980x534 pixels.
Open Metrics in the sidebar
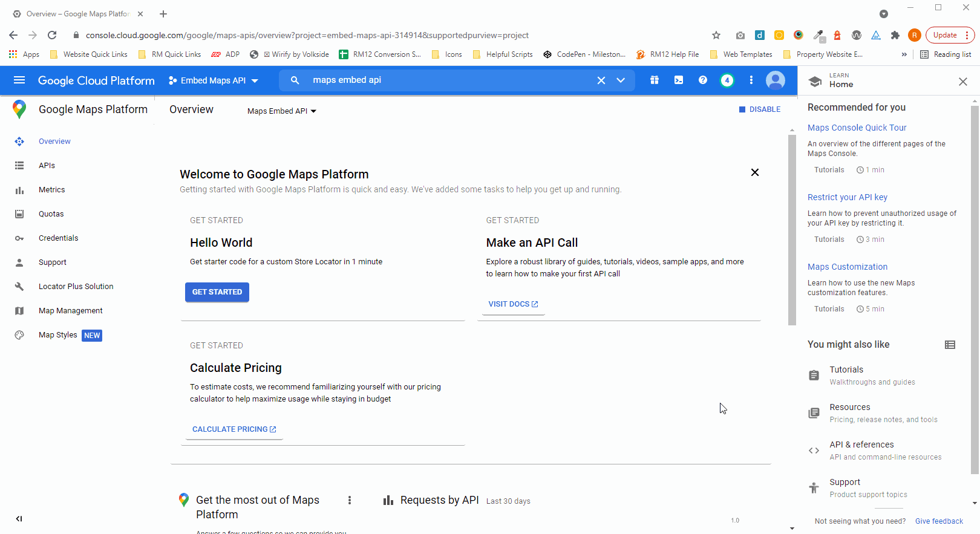click(51, 190)
